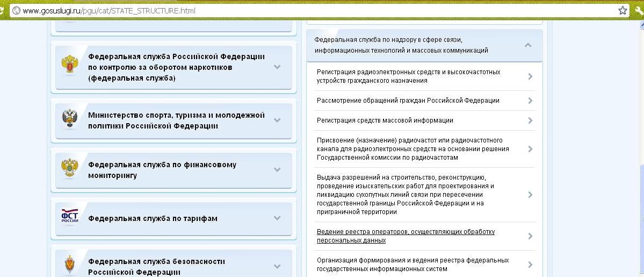Select Министерство спорта, туризма title text
This screenshot has height=277, width=644.
pos(176,120)
